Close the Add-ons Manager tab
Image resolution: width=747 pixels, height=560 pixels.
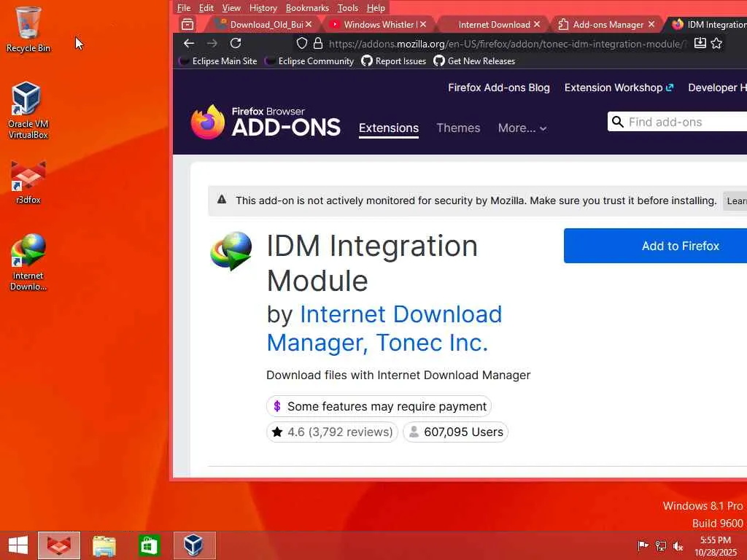pyautogui.click(x=651, y=24)
